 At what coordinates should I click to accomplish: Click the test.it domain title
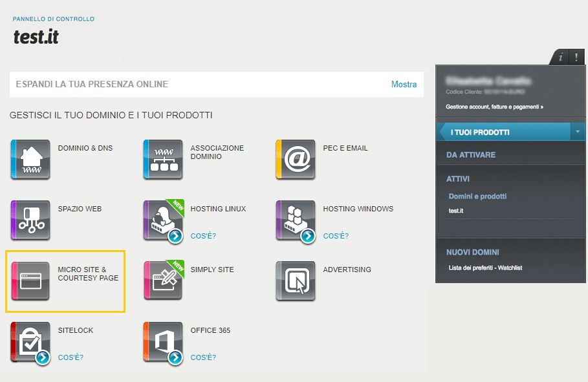[x=36, y=37]
